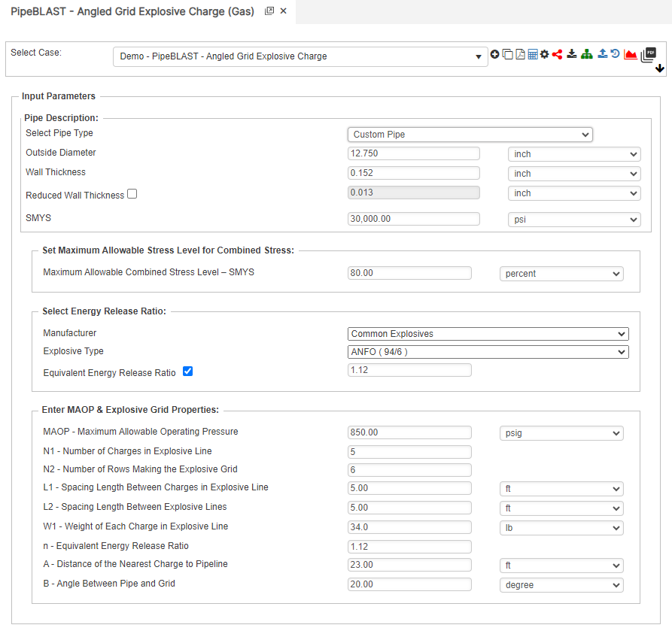The height and width of the screenshot is (634, 672).
Task: Click the n Equivalent Energy Release Ratio field in the grid properties
Action: (x=409, y=547)
